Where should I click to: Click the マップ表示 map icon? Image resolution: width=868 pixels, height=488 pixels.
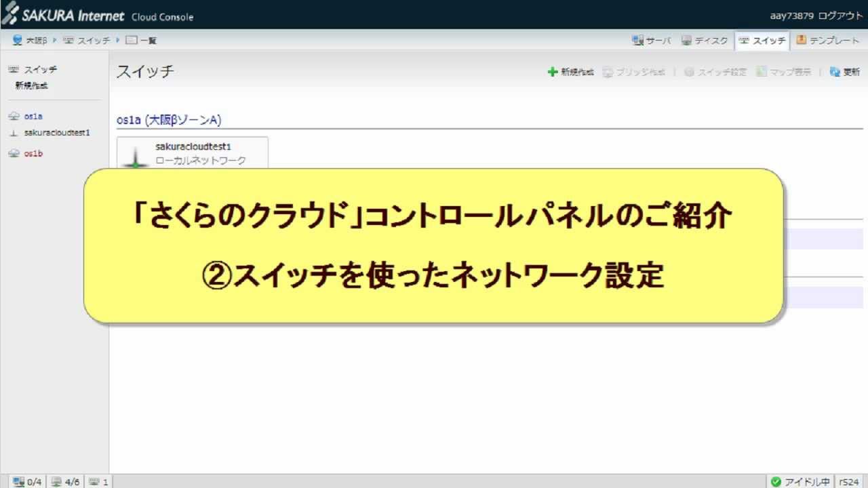coord(761,72)
